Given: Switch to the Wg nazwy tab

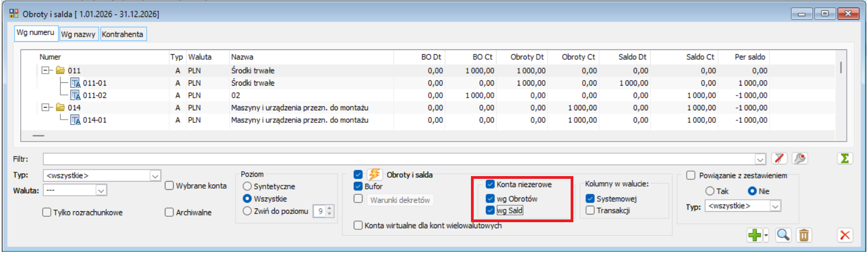Looking at the screenshot, I should pos(78,34).
